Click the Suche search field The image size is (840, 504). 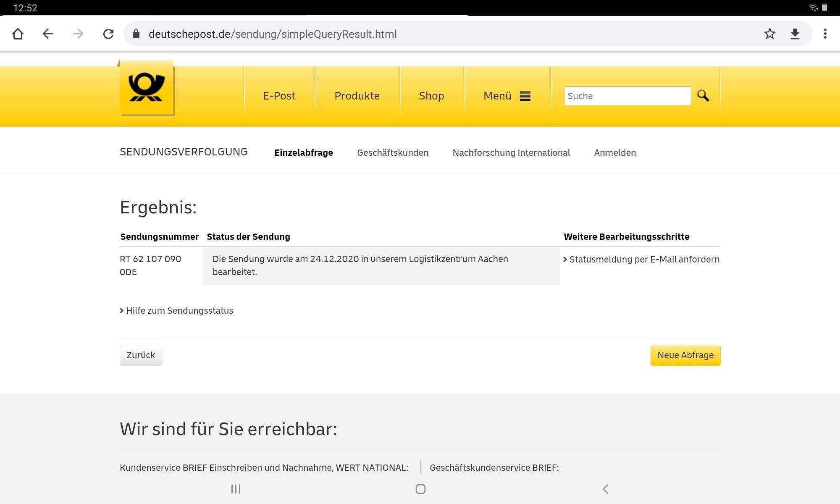[627, 96]
